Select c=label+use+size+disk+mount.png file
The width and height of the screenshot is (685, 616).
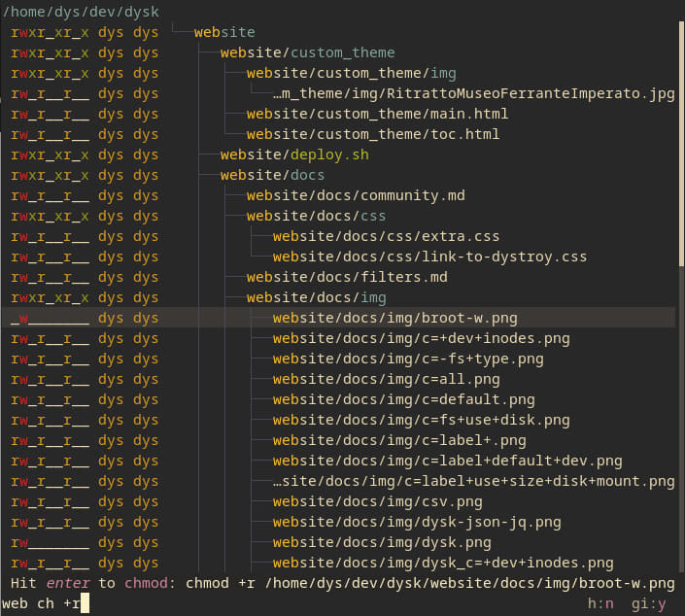coord(473,481)
